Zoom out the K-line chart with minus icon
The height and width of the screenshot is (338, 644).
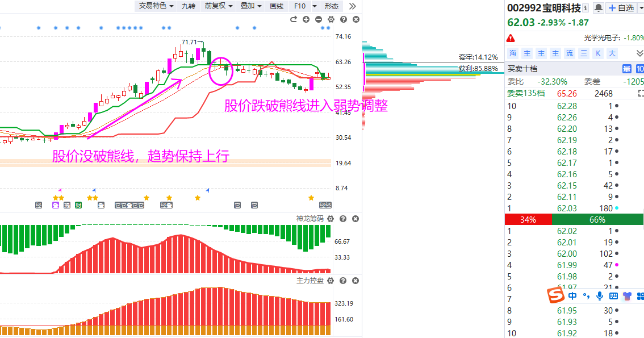[319, 19]
